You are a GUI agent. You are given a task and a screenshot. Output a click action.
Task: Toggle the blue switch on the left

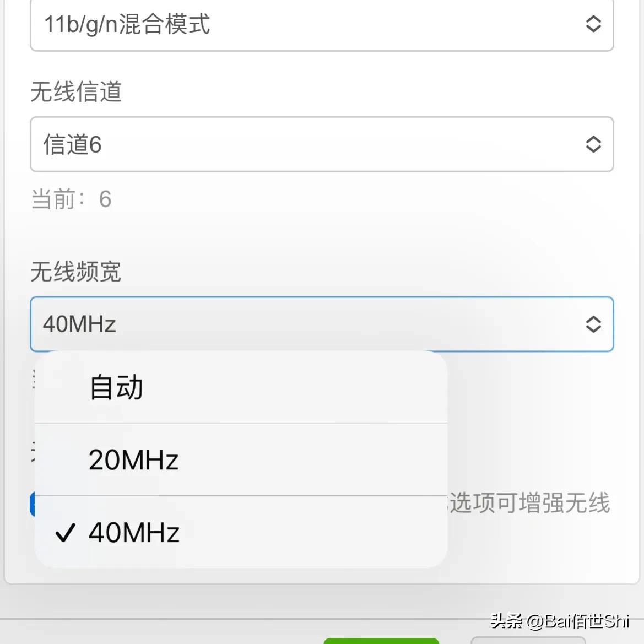coord(33,503)
